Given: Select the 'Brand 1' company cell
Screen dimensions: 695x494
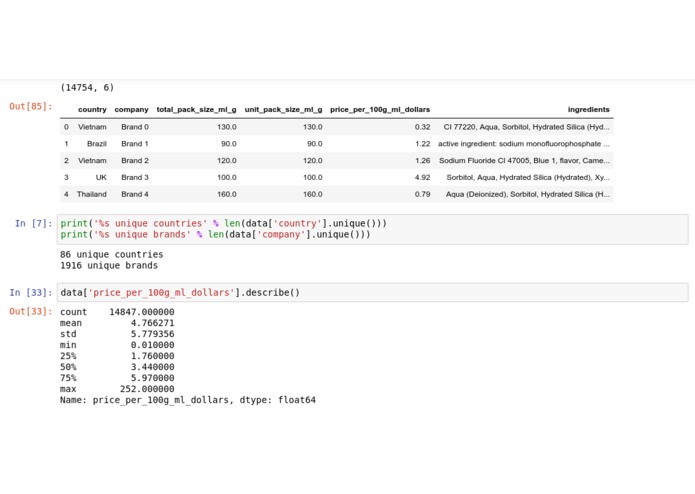Looking at the screenshot, I should [135, 144].
